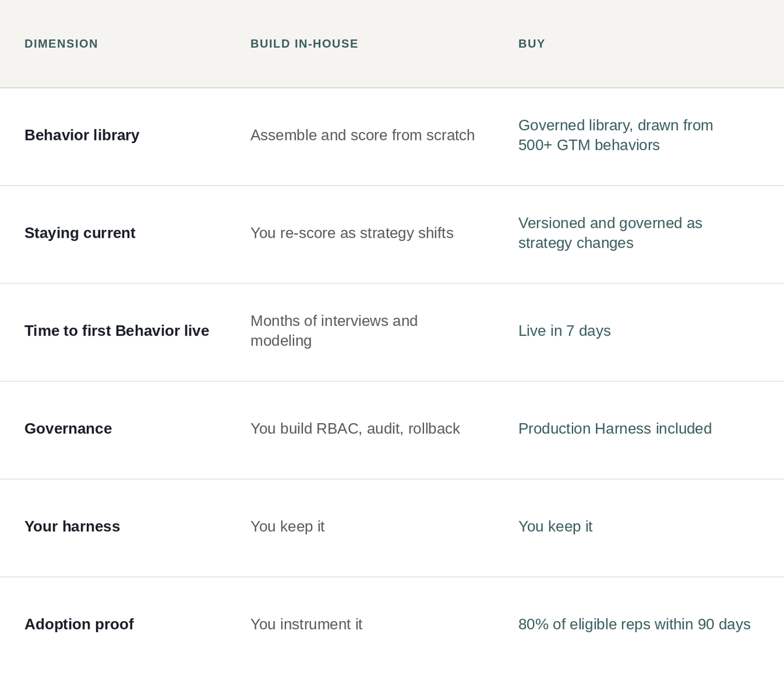This screenshot has height=674, width=784.
Task: Click the DIMENSION column header
Action: coord(61,44)
